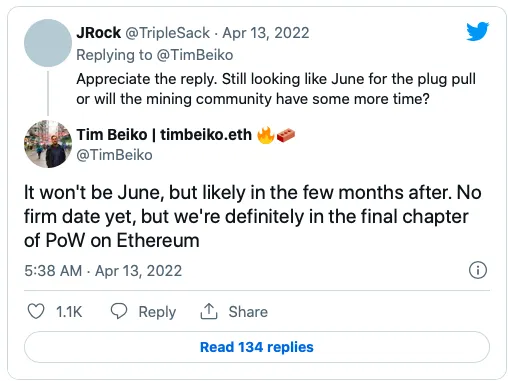
Task: Click the @TimBeiko handle under author name
Action: pos(114,155)
